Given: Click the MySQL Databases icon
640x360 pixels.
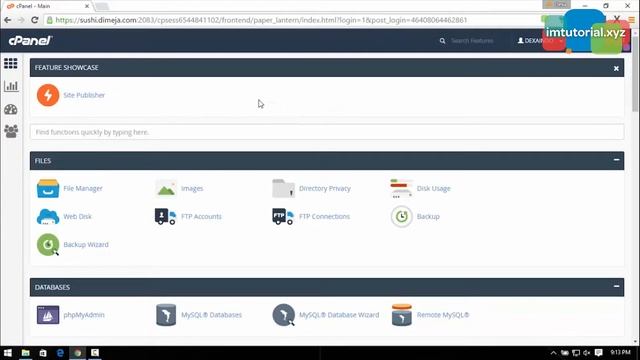Looking at the screenshot, I should point(166,315).
